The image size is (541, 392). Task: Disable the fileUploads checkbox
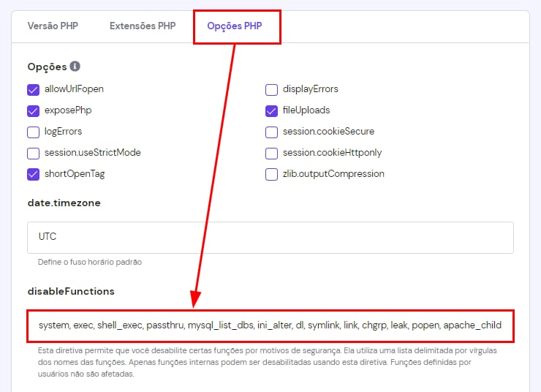(x=271, y=111)
